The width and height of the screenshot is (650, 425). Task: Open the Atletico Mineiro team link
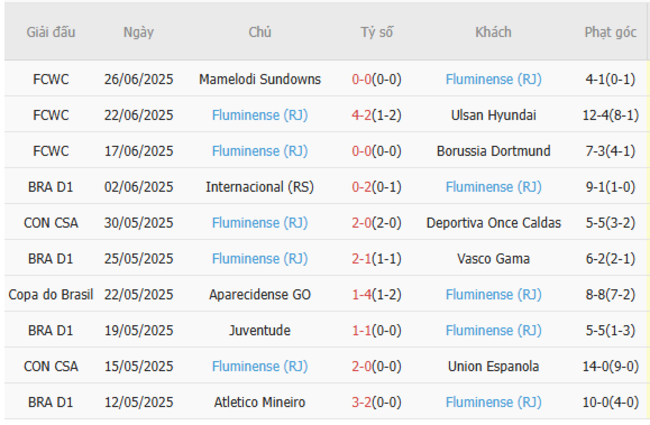[x=260, y=402]
